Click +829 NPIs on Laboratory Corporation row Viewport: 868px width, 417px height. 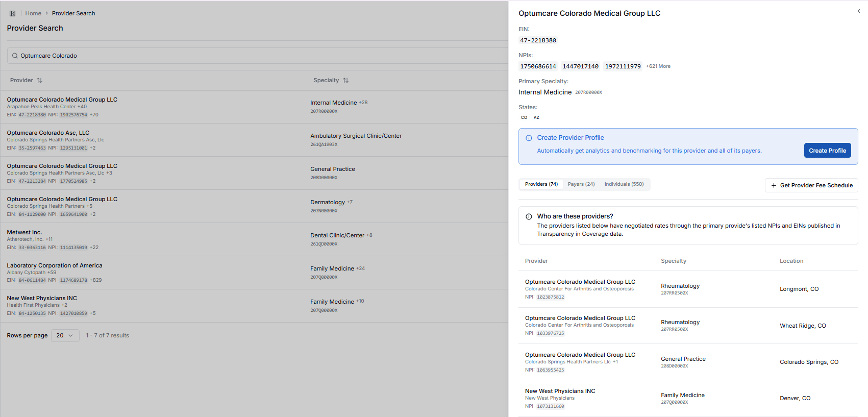point(95,280)
